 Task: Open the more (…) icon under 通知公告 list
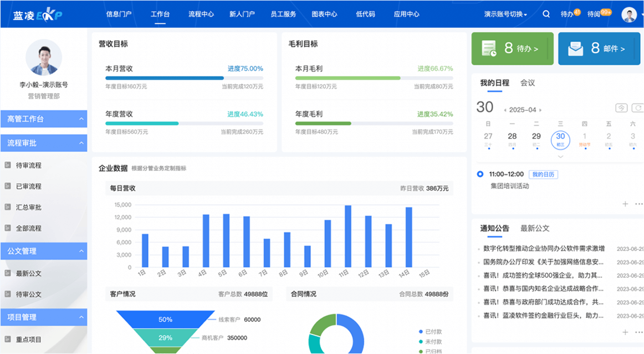click(638, 332)
